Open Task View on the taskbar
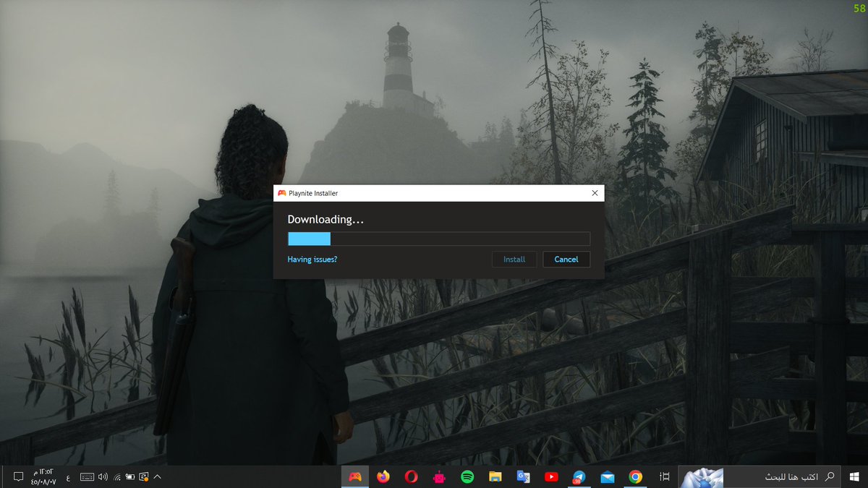This screenshot has width=868, height=488. [x=665, y=476]
